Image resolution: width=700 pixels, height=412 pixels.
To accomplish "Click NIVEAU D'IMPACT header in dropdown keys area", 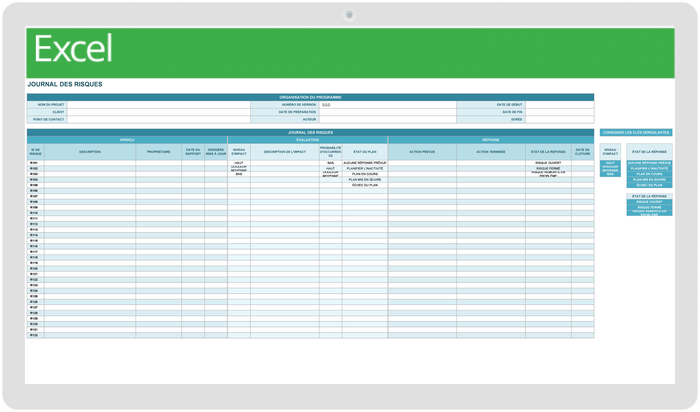I will [x=610, y=152].
